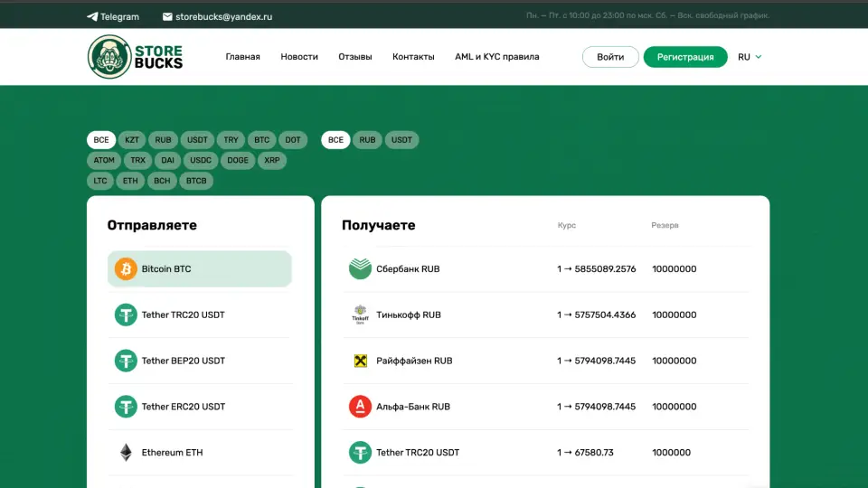Select the orange Bitcoin icon
The width and height of the screenshot is (868, 488).
[x=126, y=269]
